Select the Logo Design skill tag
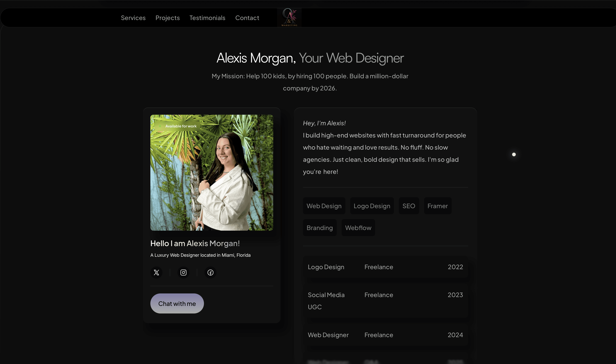Viewport: 616px width, 364px height. pos(372,206)
